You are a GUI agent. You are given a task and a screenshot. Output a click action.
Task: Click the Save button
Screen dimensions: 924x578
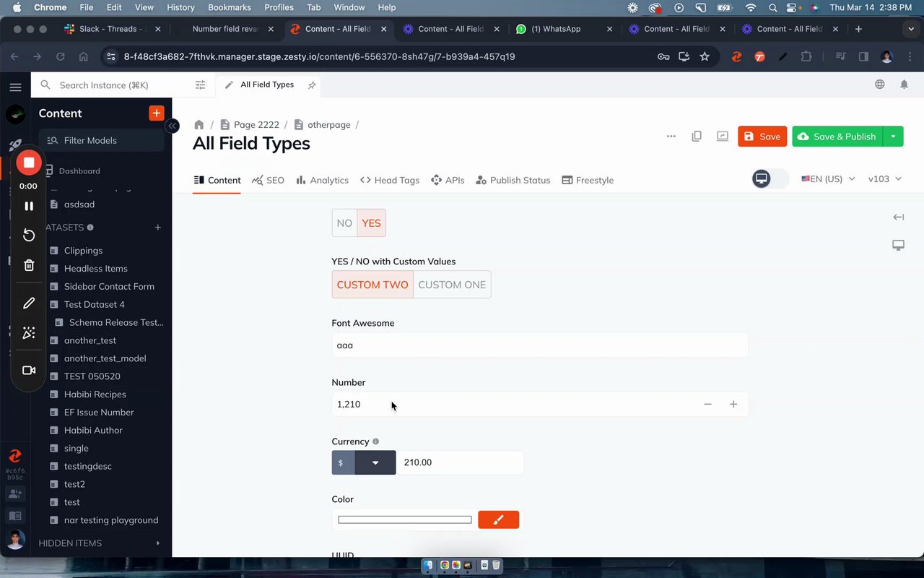click(x=762, y=137)
